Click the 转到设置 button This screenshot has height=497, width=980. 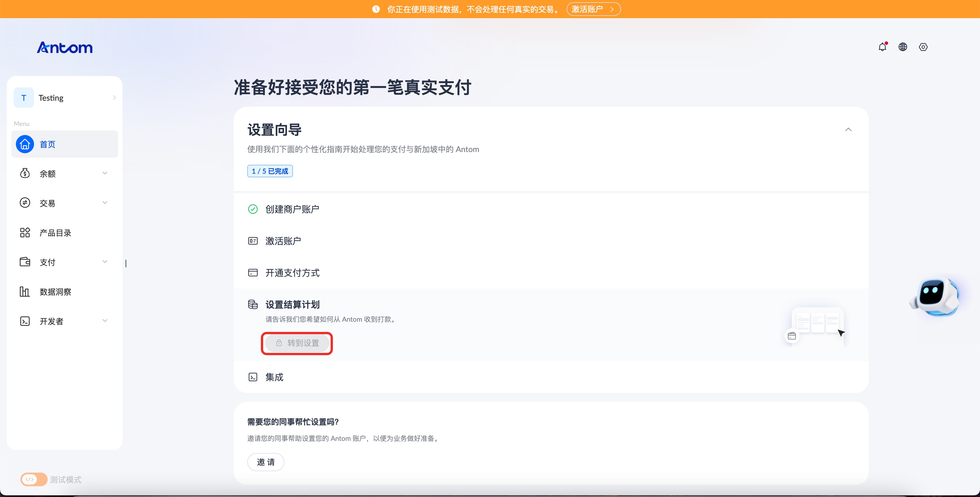click(x=297, y=343)
